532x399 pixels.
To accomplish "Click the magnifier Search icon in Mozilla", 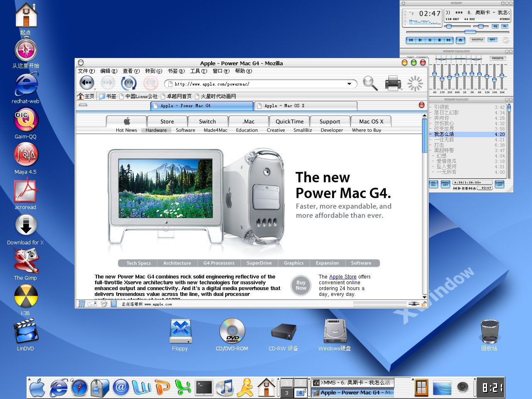I will (370, 83).
